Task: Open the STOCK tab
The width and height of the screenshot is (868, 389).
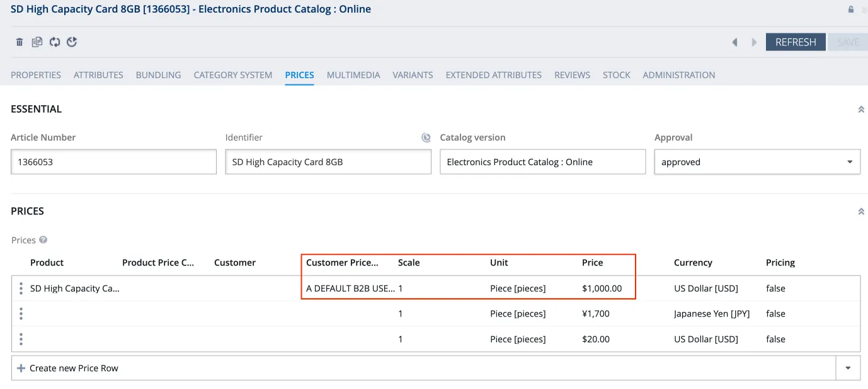Action: coord(617,75)
